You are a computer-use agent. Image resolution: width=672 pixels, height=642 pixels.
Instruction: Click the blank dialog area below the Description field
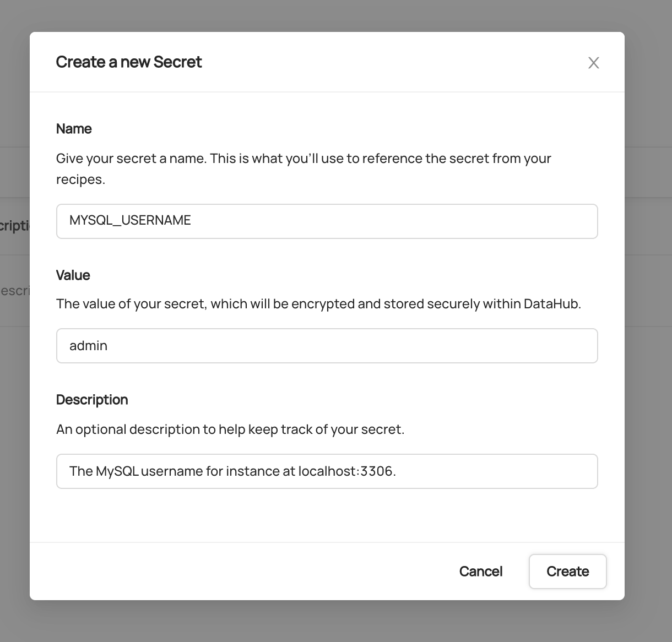point(327,515)
